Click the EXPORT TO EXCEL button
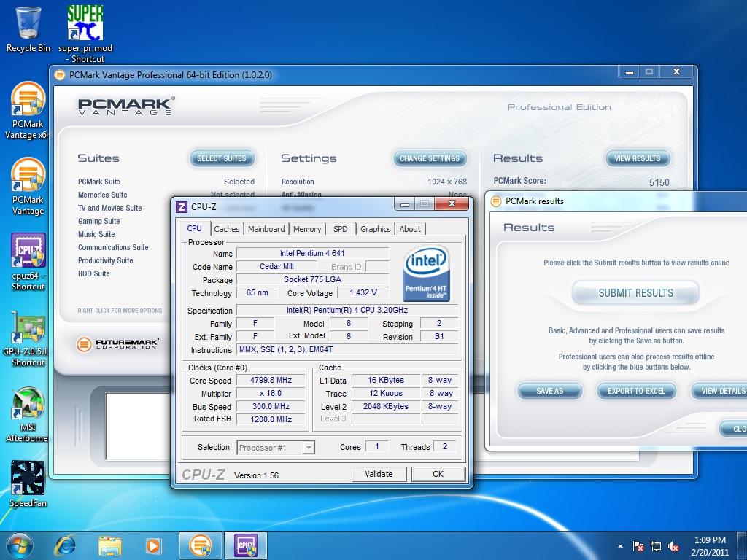Image resolution: width=747 pixels, height=560 pixels. click(636, 391)
